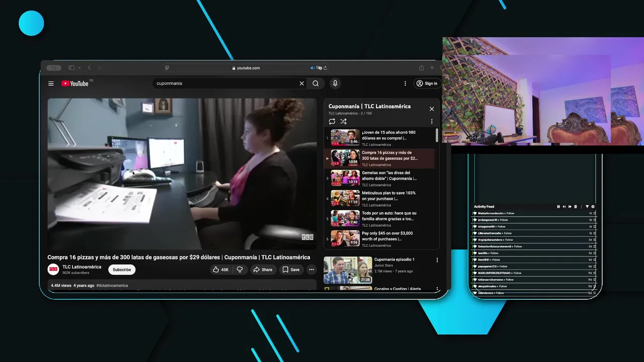The height and width of the screenshot is (362, 644).
Task: Play Todo por un auto playlist video
Action: [x=380, y=218]
